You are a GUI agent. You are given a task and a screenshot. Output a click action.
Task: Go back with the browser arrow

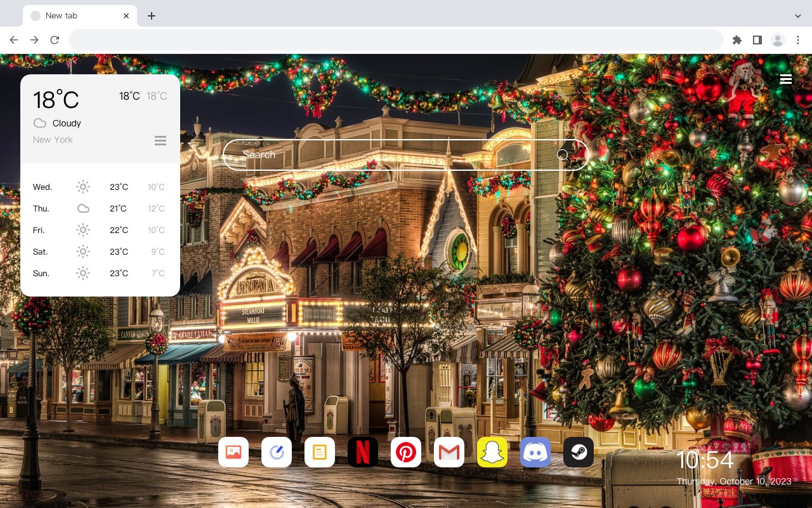14,40
